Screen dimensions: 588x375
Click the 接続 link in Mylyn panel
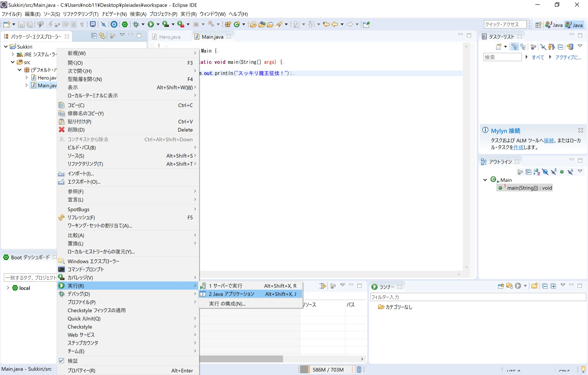[549, 140]
